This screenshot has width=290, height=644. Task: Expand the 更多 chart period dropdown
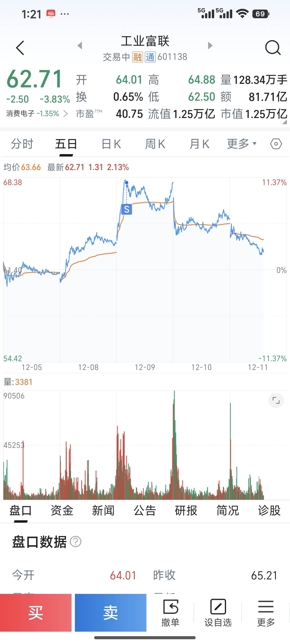coord(242,144)
